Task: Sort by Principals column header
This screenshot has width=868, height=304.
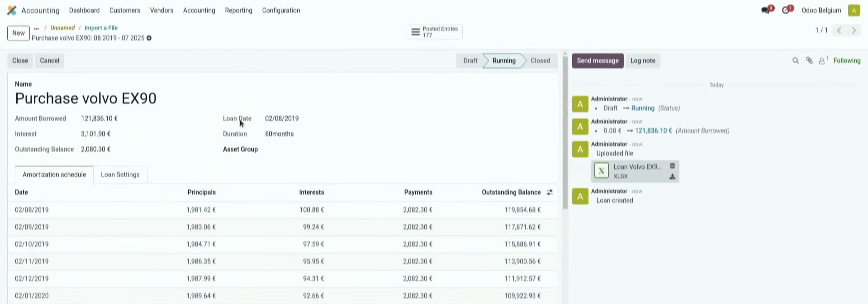Action: 201,192
